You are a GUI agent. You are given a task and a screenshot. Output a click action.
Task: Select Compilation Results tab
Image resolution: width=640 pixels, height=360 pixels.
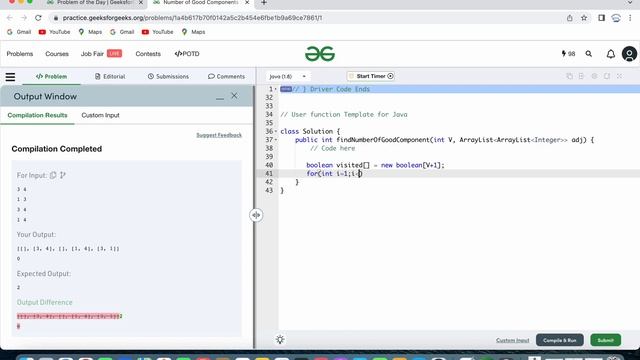37,115
